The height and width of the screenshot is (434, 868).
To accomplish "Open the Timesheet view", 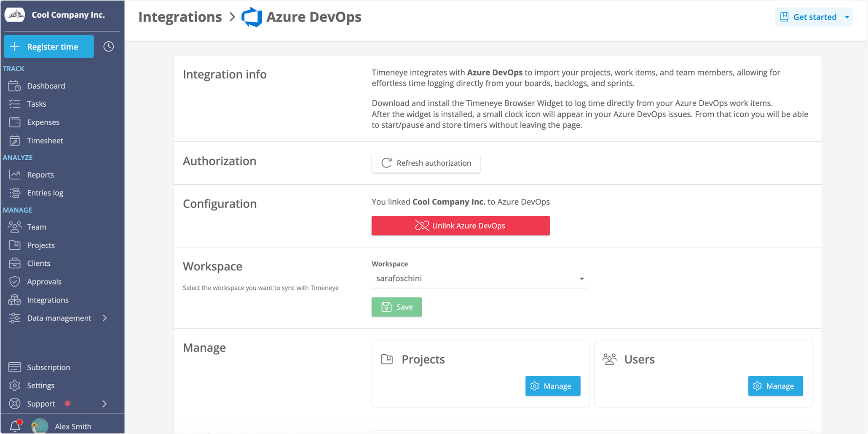I will (45, 140).
